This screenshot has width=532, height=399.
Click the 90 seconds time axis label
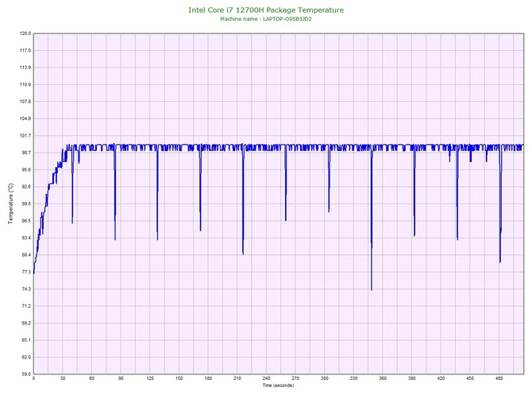pyautogui.click(x=121, y=378)
